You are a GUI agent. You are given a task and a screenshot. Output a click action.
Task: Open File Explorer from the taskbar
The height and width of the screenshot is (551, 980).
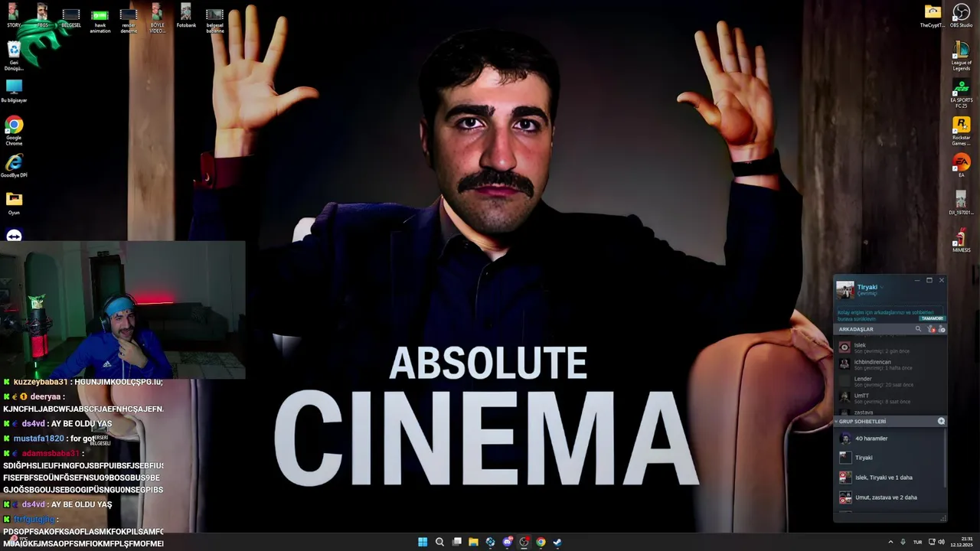click(x=473, y=542)
